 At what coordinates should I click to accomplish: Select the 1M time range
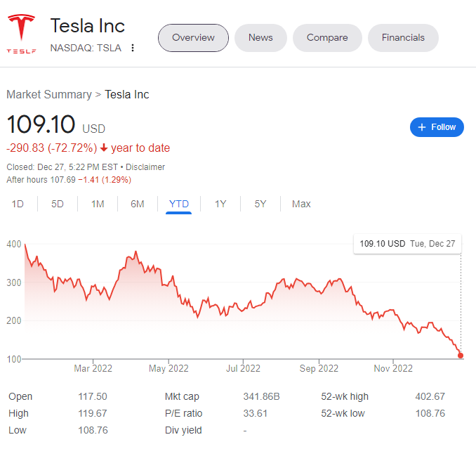coord(98,204)
